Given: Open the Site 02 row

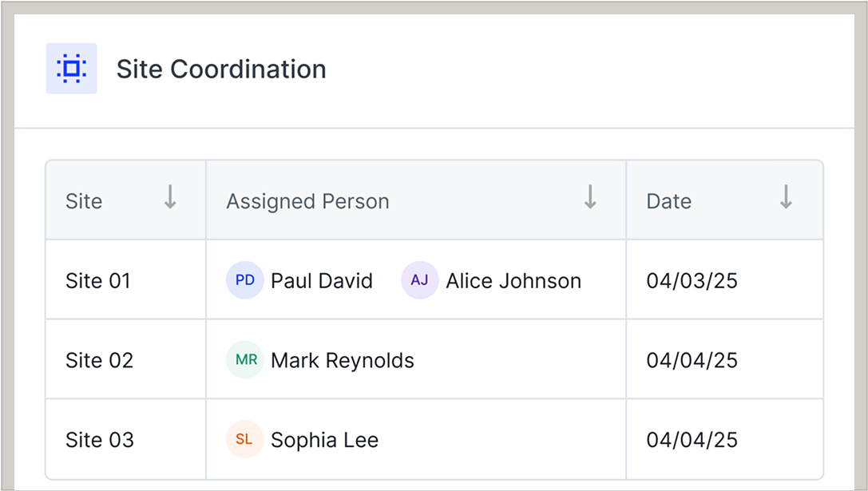Looking at the screenshot, I should (99, 361).
